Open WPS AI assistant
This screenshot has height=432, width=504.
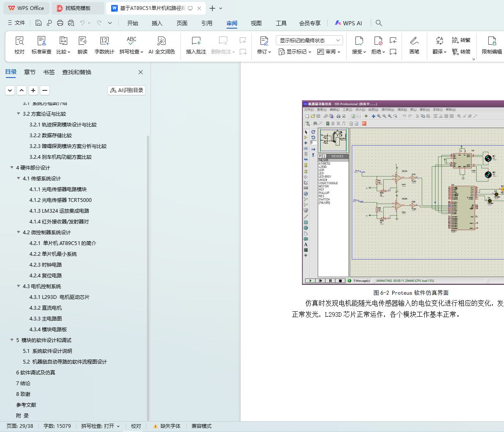pos(348,23)
